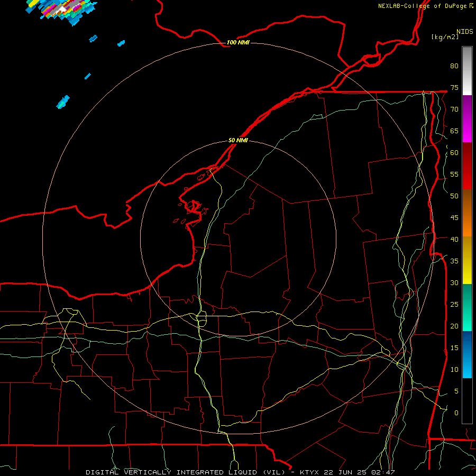Click the scale value 20
Image resolution: width=476 pixels, height=476 pixels.
coord(454,326)
